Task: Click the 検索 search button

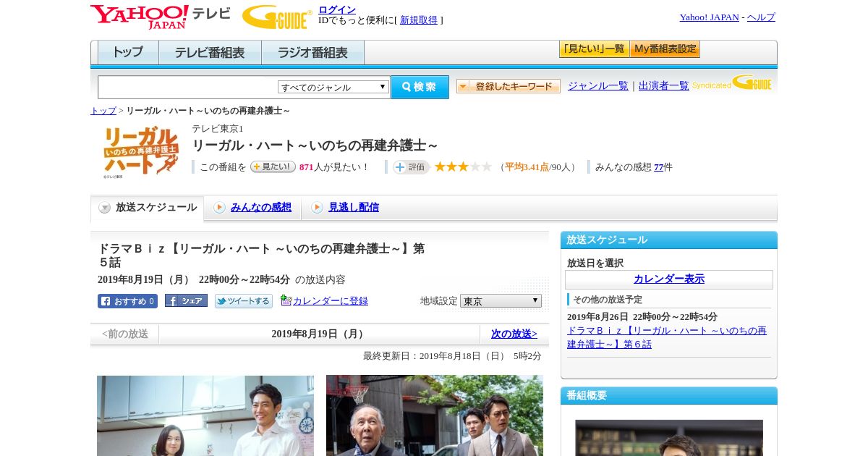Action: coord(420,87)
